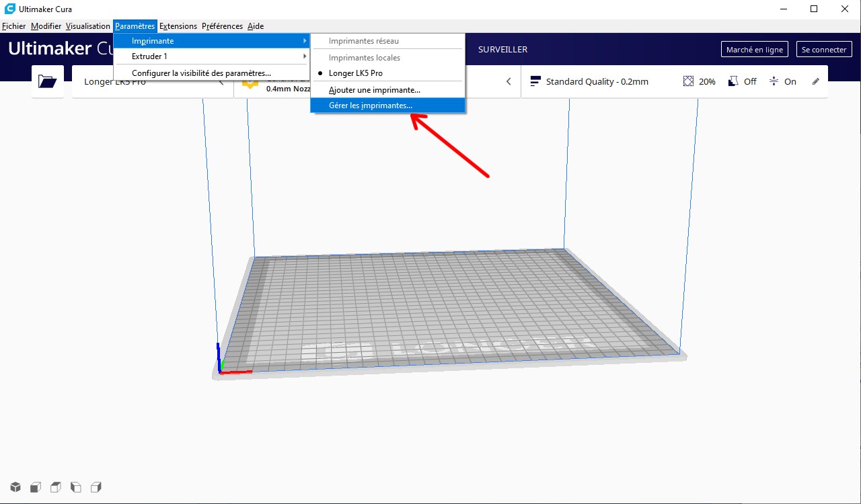The height and width of the screenshot is (504, 861).
Task: Click the Se connecter button
Action: point(824,50)
